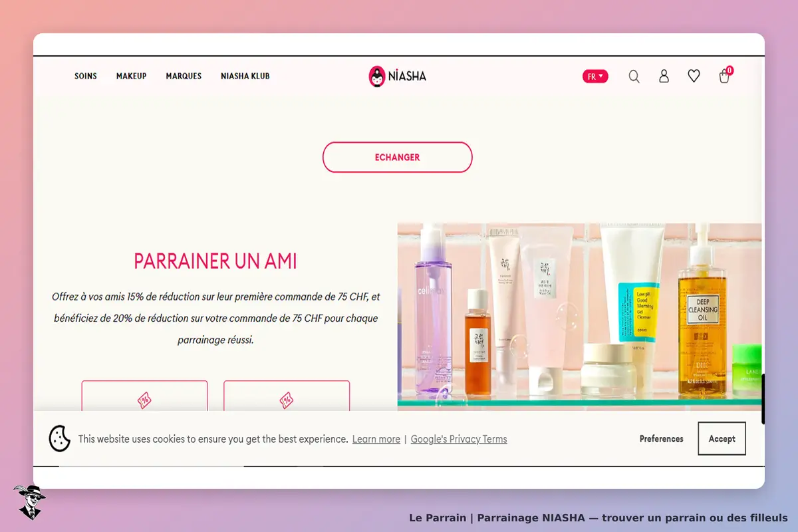Click the PARRAINER UN AMI heading

click(x=215, y=261)
